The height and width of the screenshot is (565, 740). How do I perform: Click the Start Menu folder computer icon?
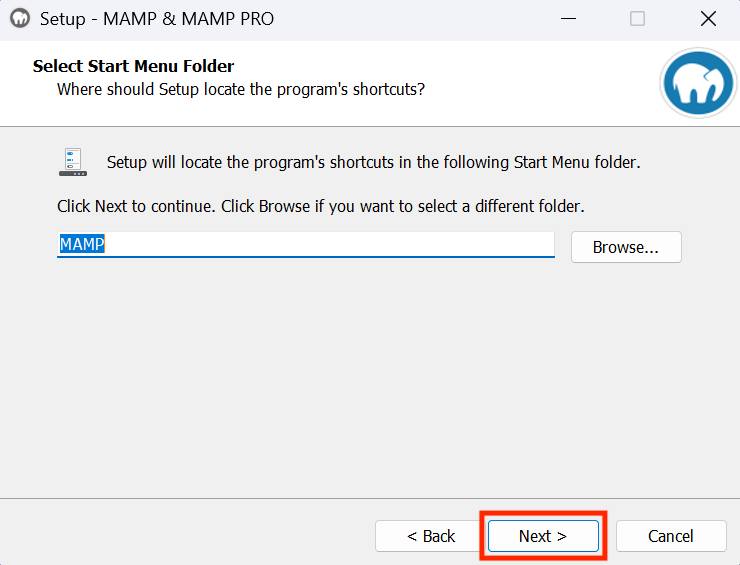(73, 162)
